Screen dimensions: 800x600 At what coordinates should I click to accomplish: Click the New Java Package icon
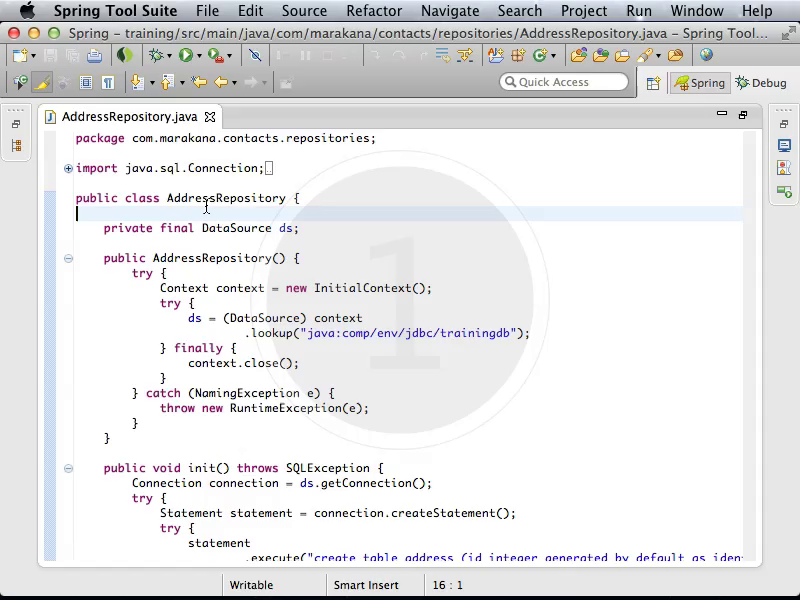[x=518, y=55]
